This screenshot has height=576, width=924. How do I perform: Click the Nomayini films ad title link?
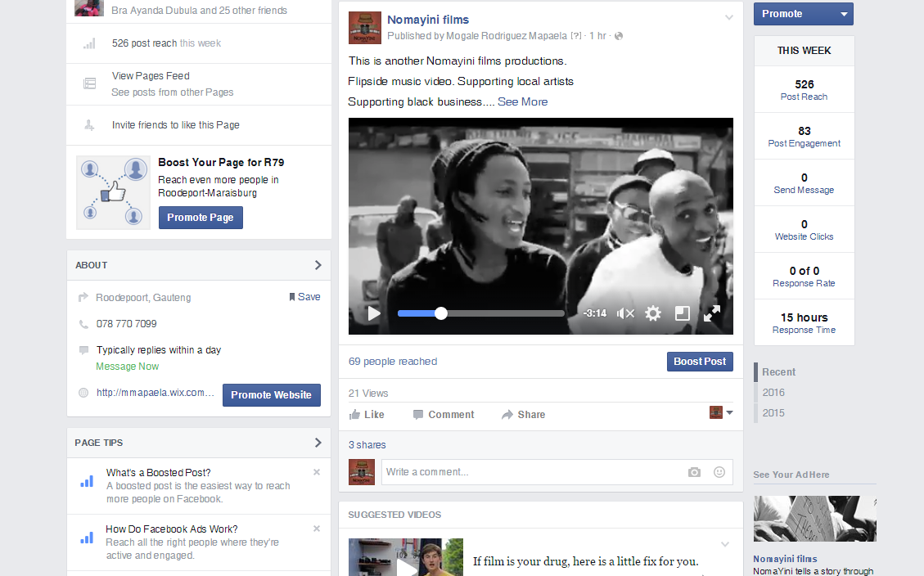tap(785, 559)
